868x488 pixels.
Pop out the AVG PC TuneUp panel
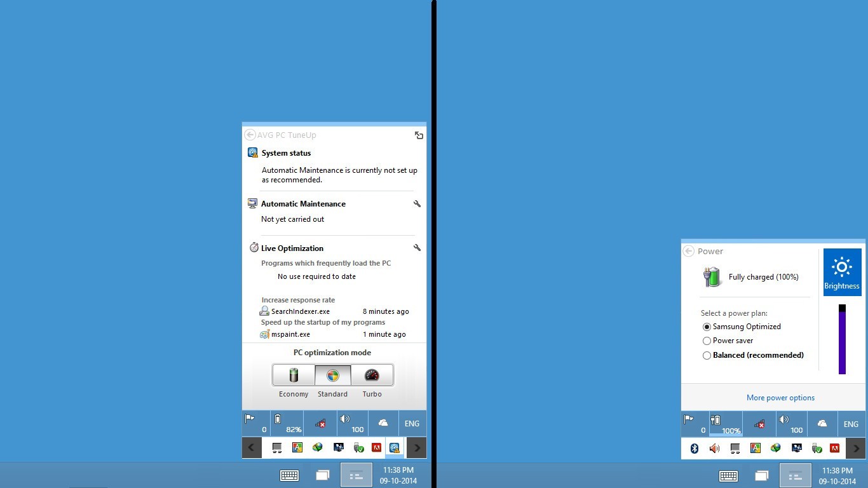(419, 135)
